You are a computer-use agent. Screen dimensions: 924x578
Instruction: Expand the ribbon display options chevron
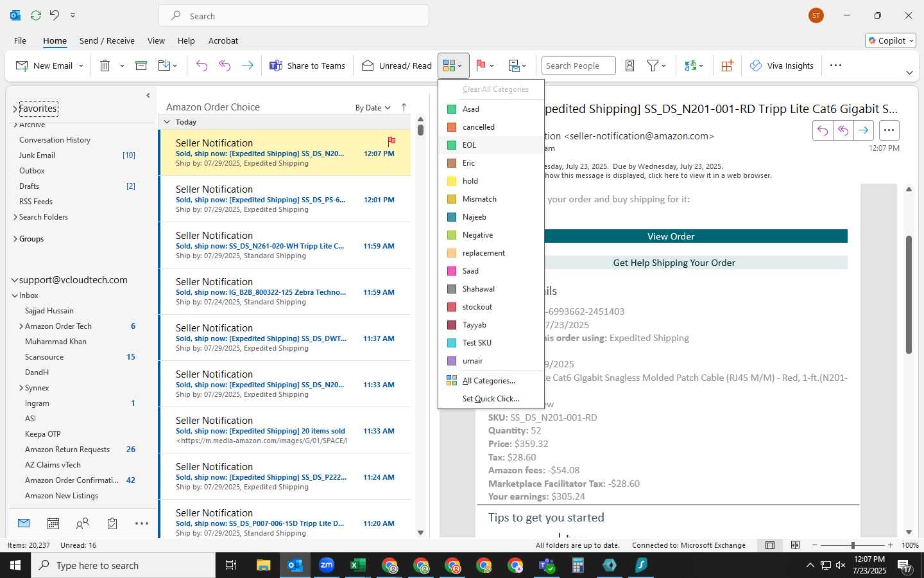pos(909,73)
